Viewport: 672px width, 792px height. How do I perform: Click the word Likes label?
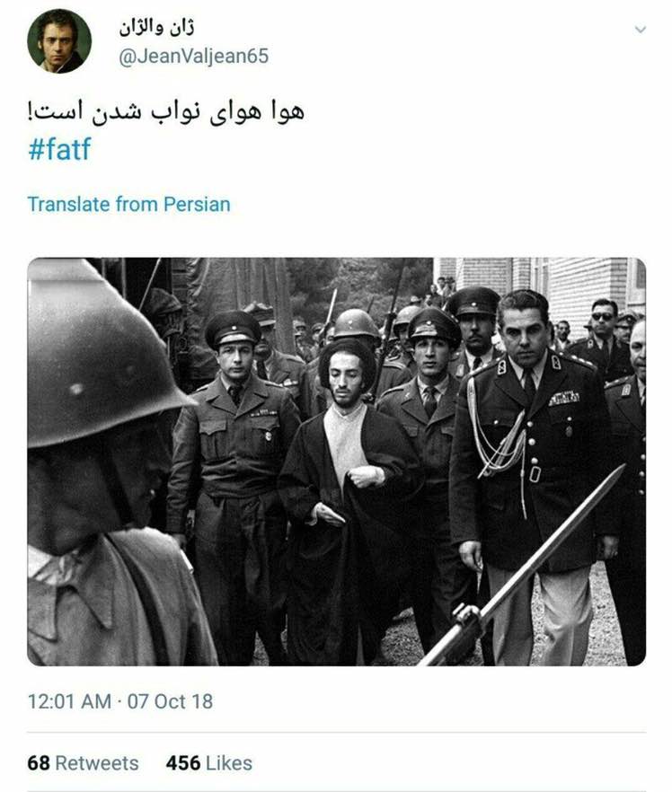click(x=228, y=762)
